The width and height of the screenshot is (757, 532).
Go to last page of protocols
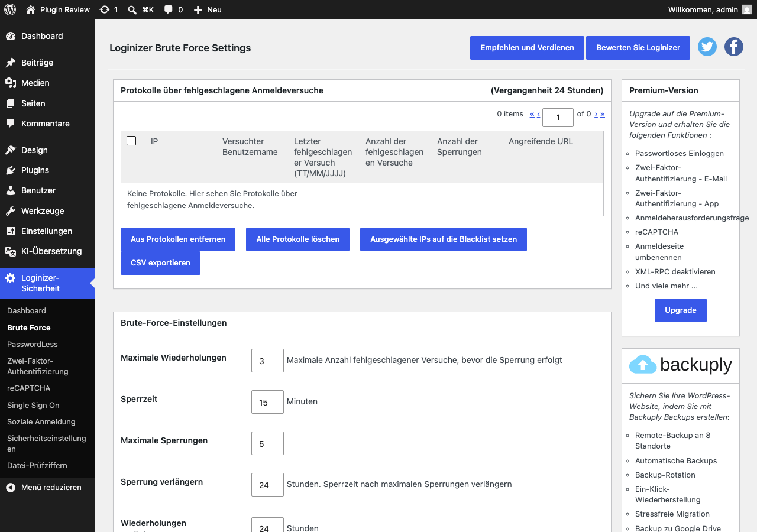point(603,114)
